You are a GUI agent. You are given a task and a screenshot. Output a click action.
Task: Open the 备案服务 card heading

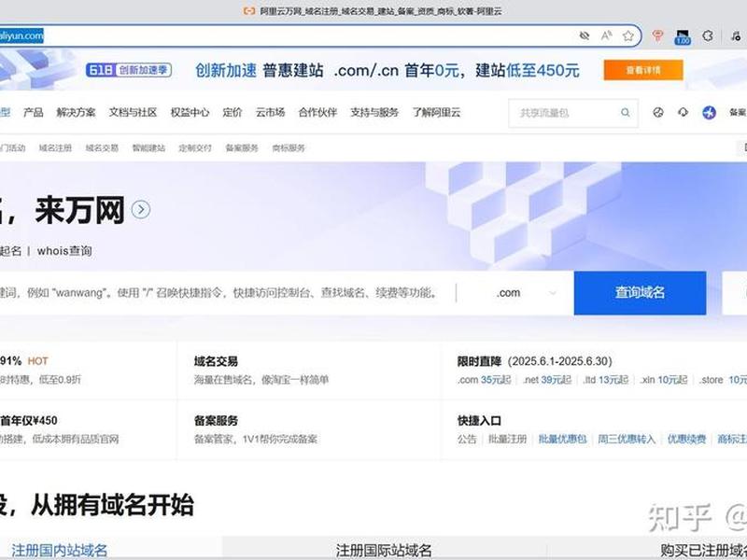coord(216,421)
